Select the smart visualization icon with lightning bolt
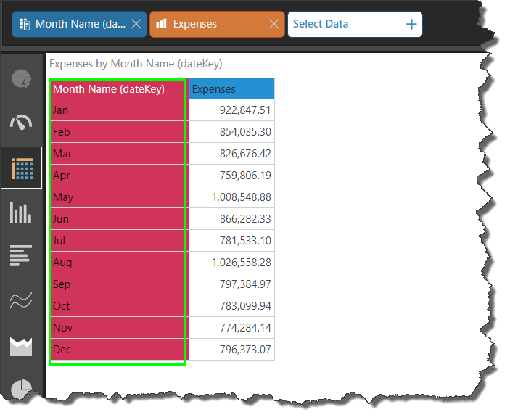 click(x=22, y=78)
